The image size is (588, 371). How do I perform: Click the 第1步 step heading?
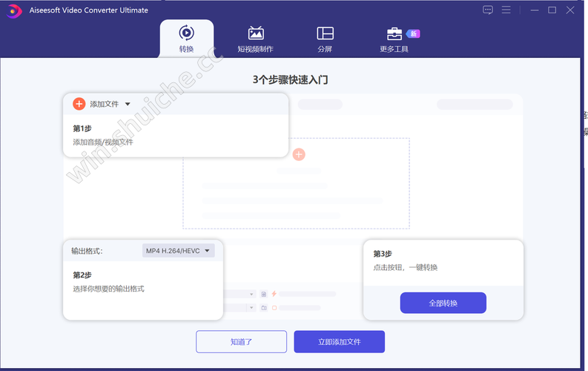pyautogui.click(x=82, y=128)
